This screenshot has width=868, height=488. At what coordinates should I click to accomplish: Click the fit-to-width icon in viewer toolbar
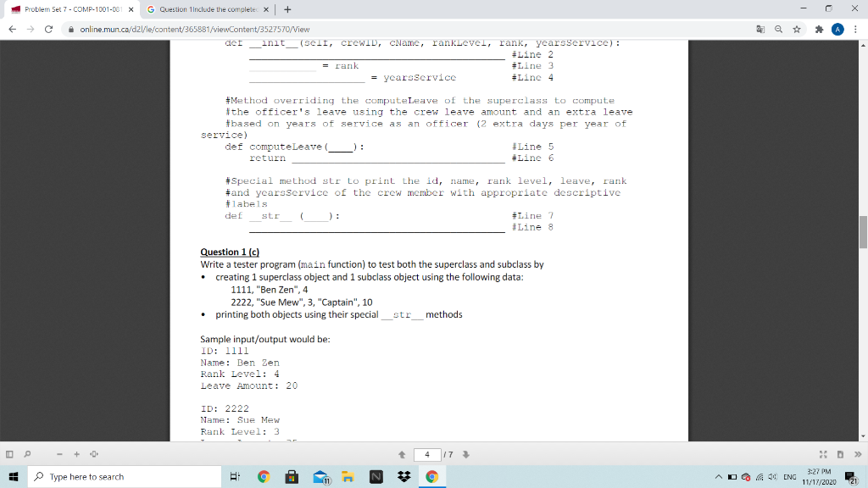[93, 454]
